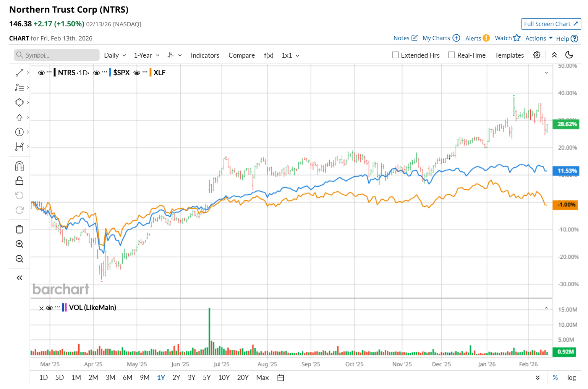The image size is (588, 389).
Task: Open the f(x) expressions menu
Action: (x=269, y=55)
